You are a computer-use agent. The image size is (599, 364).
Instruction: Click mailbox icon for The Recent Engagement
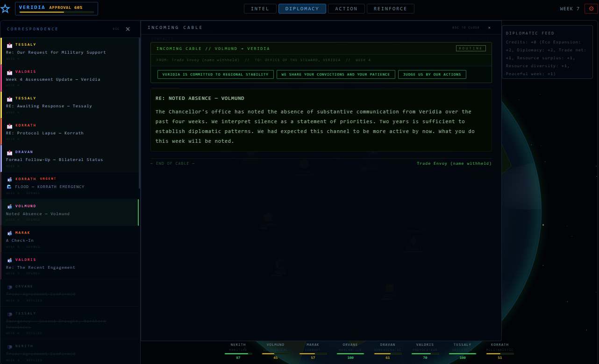pos(9,260)
